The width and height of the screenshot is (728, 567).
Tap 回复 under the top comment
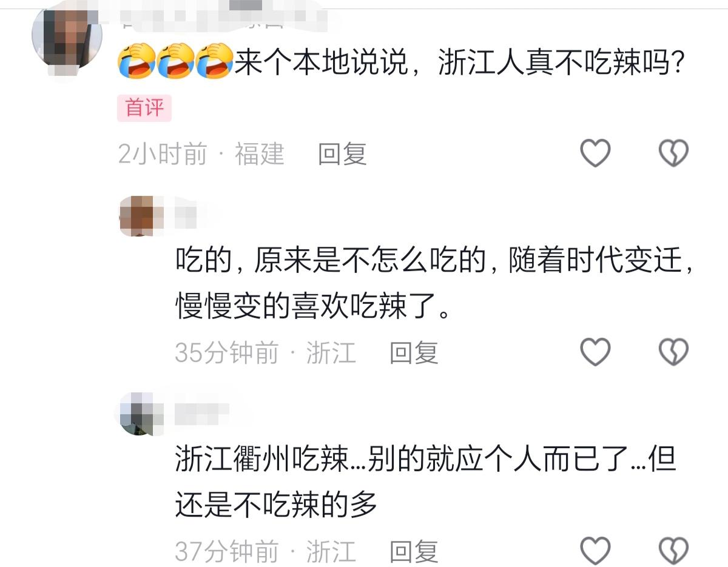(343, 154)
